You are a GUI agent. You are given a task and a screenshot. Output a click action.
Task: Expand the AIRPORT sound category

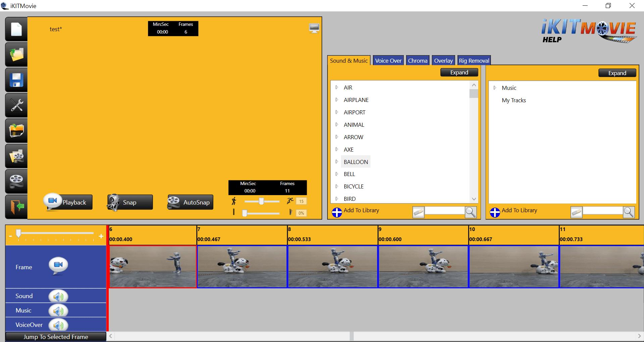click(337, 112)
